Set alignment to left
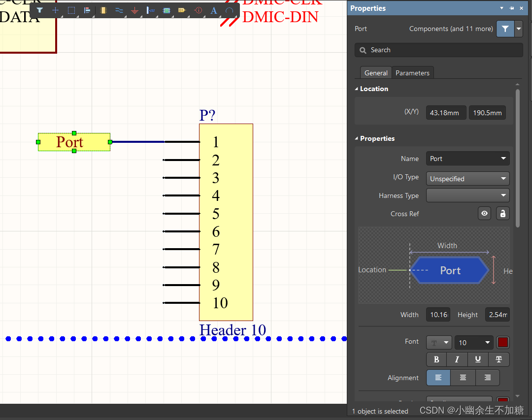Viewport: 532px width, 420px height. pyautogui.click(x=438, y=378)
